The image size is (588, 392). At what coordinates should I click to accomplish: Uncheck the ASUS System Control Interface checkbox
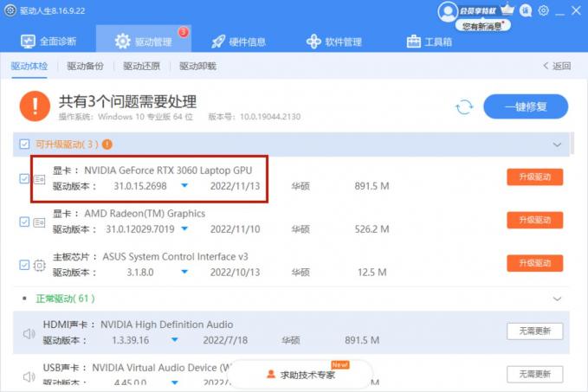(24, 265)
